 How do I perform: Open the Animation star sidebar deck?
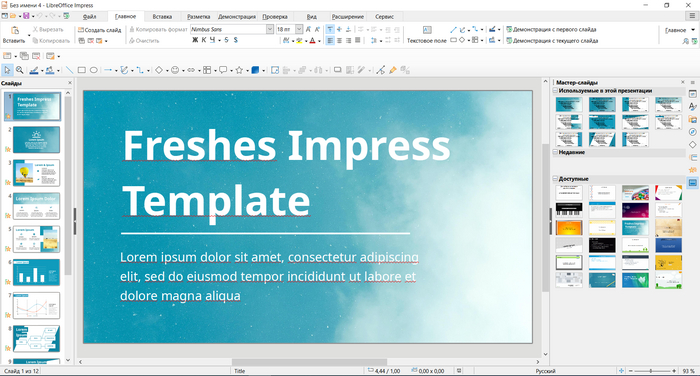[692, 170]
